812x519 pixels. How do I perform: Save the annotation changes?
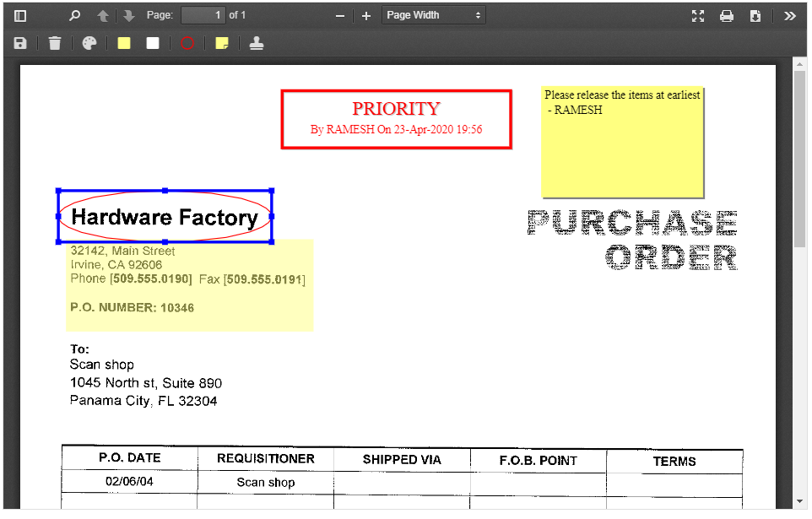pos(20,42)
